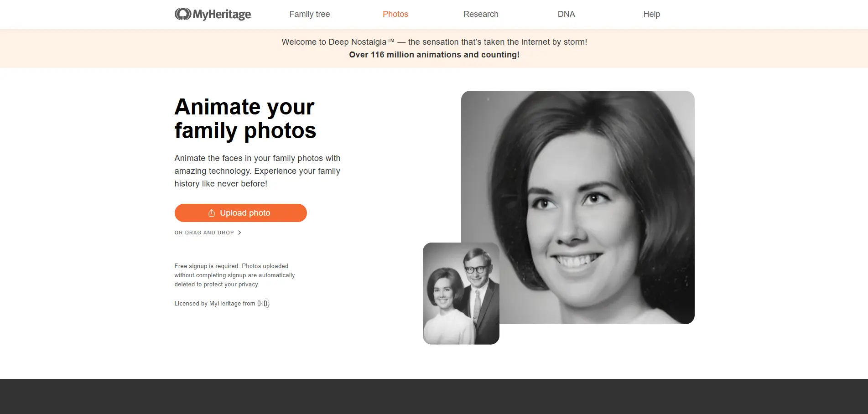
Task: Select the Photos menu item
Action: tap(395, 14)
